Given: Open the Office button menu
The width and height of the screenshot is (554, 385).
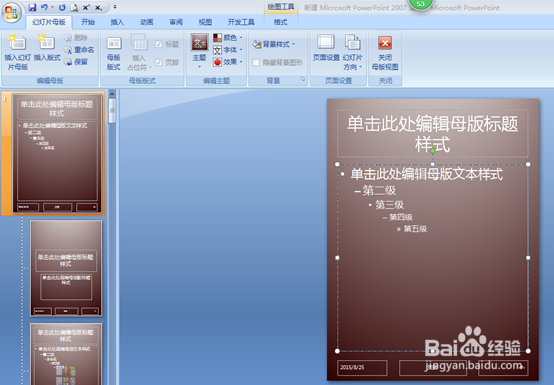Looking at the screenshot, I should (x=11, y=12).
